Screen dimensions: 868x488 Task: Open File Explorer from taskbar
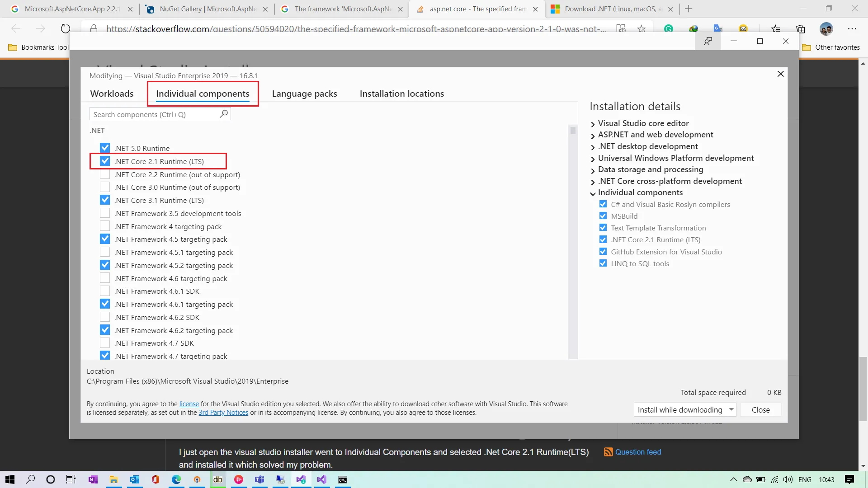113,479
